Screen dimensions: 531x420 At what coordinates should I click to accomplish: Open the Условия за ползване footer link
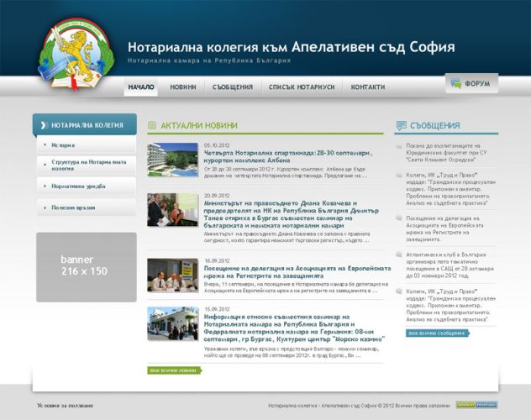pos(65,406)
